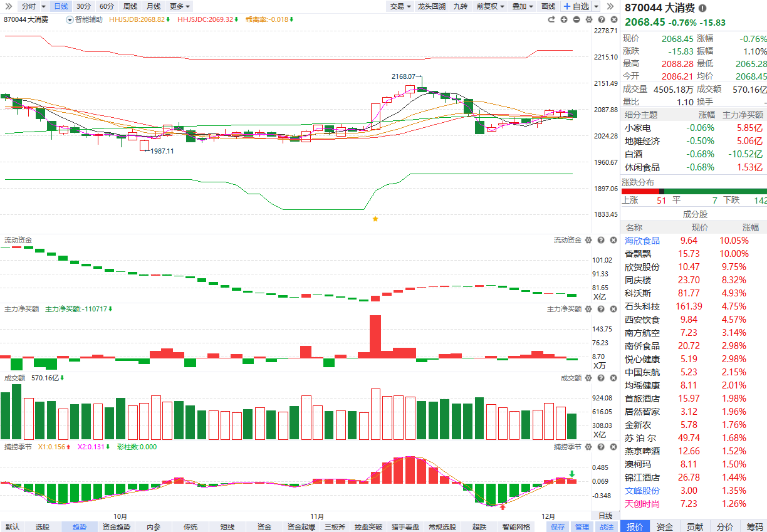Toggle the 九转 indicator
Viewport: 767px width, 532px height.
[x=461, y=6]
